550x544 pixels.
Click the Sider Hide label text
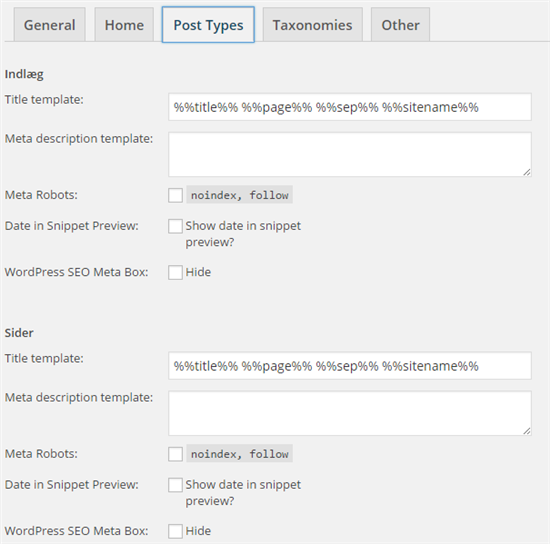(198, 531)
